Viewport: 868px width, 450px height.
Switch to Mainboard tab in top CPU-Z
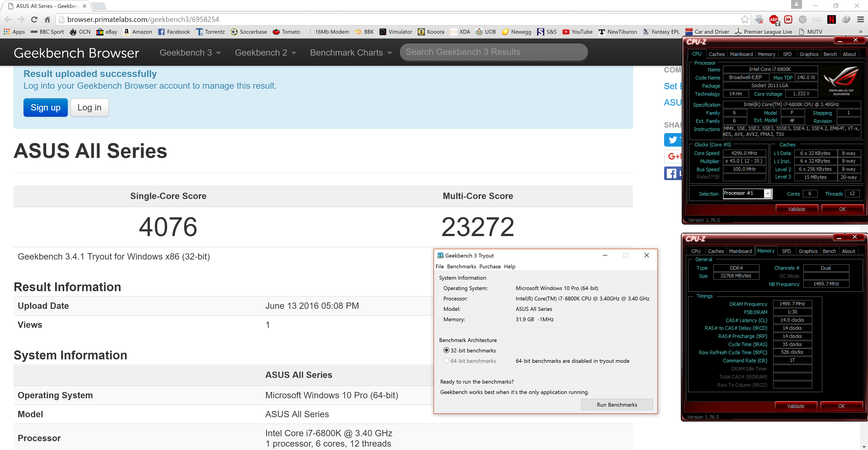pyautogui.click(x=741, y=54)
